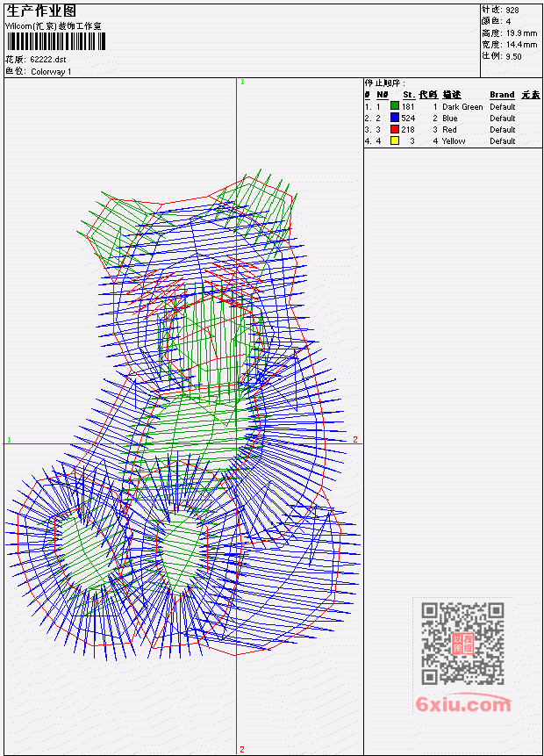Select the Blue thread color swatch
Screen dimensions: 544x756
point(395,118)
